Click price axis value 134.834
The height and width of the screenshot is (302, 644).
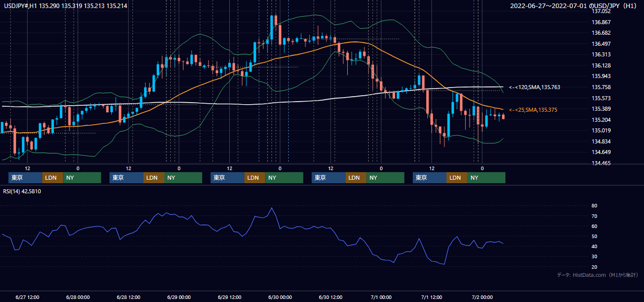[601, 141]
